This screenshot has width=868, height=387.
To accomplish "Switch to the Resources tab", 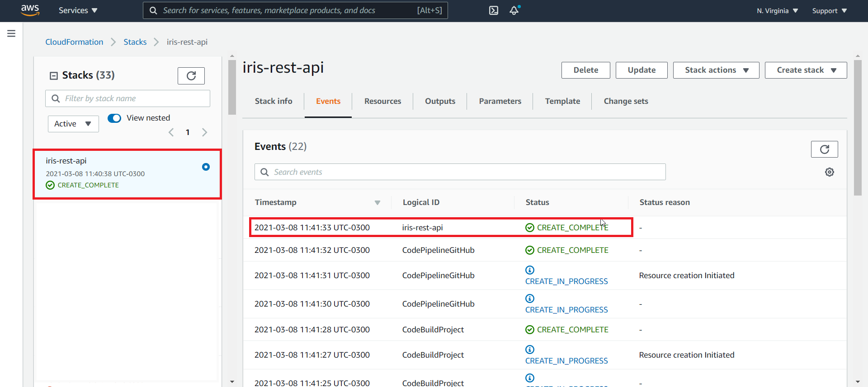I will coord(382,101).
